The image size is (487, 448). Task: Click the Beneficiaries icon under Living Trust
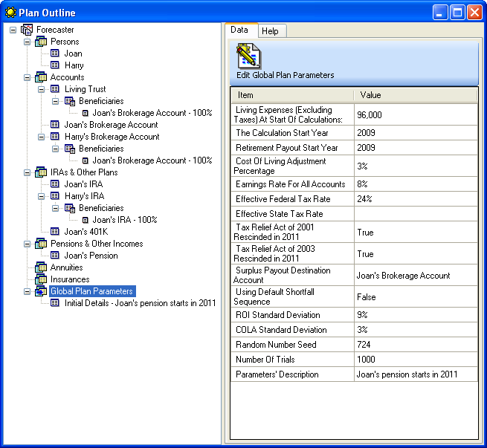click(x=70, y=101)
